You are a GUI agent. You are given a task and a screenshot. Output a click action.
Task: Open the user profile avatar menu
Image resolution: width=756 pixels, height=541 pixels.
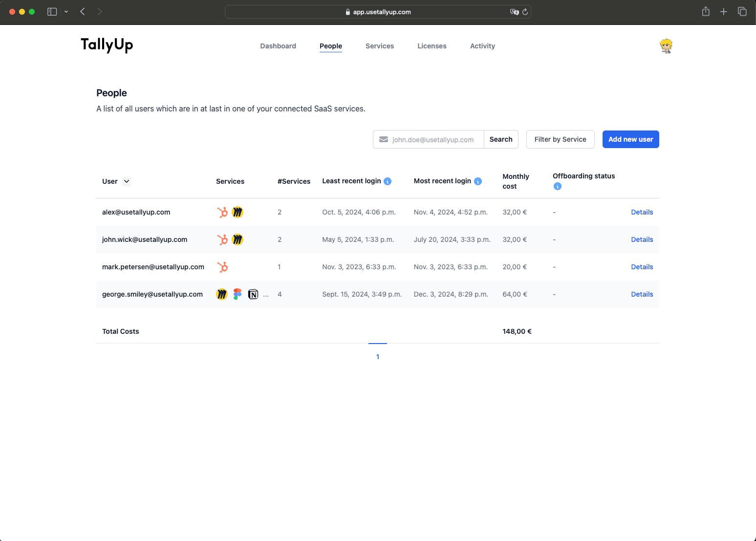pos(666,46)
